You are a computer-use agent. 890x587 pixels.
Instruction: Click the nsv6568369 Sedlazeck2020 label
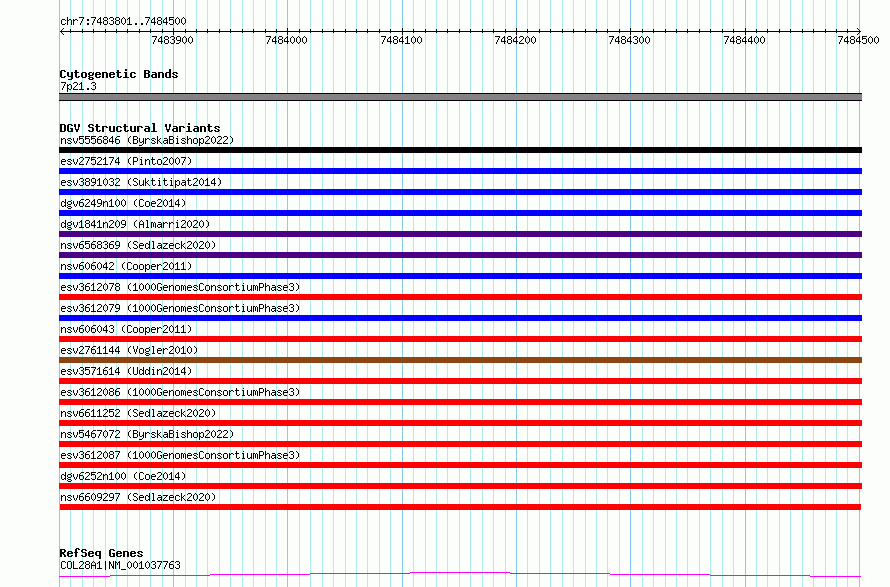(x=138, y=245)
